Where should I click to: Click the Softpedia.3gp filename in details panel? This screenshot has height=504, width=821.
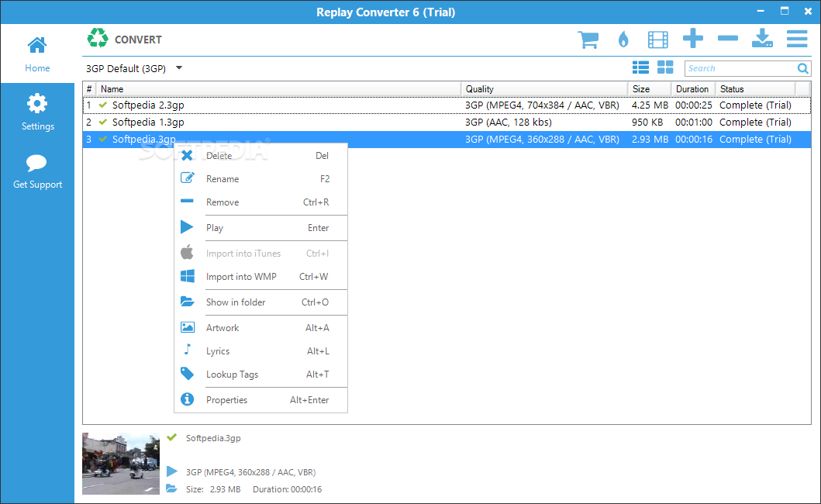(213, 438)
